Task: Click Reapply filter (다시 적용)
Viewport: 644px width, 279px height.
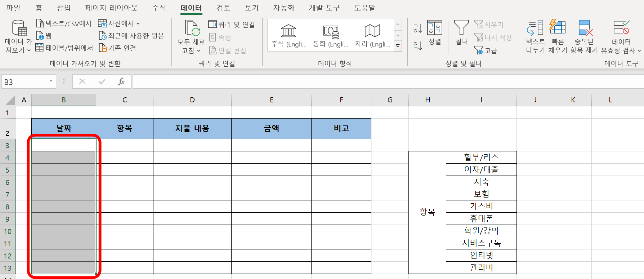Action: click(x=493, y=37)
